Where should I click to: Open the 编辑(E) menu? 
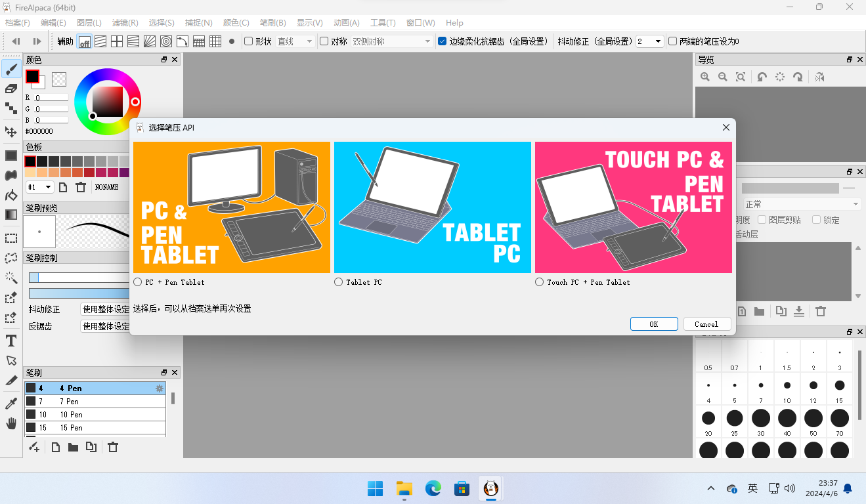[53, 22]
